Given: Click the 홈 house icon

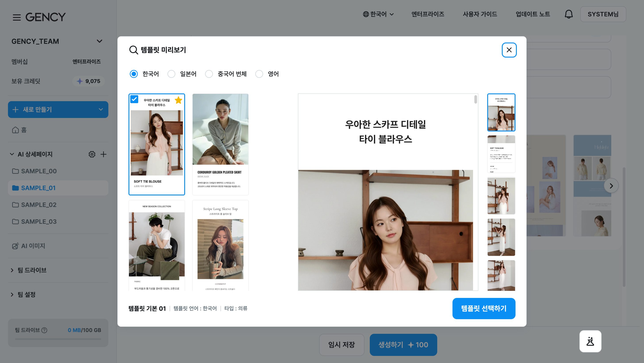Looking at the screenshot, I should [15, 130].
